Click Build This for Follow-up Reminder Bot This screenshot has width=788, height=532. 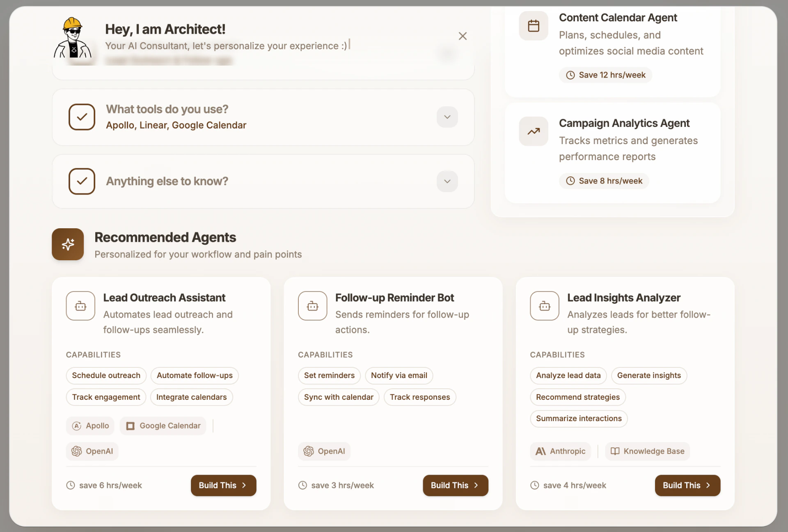pos(455,485)
